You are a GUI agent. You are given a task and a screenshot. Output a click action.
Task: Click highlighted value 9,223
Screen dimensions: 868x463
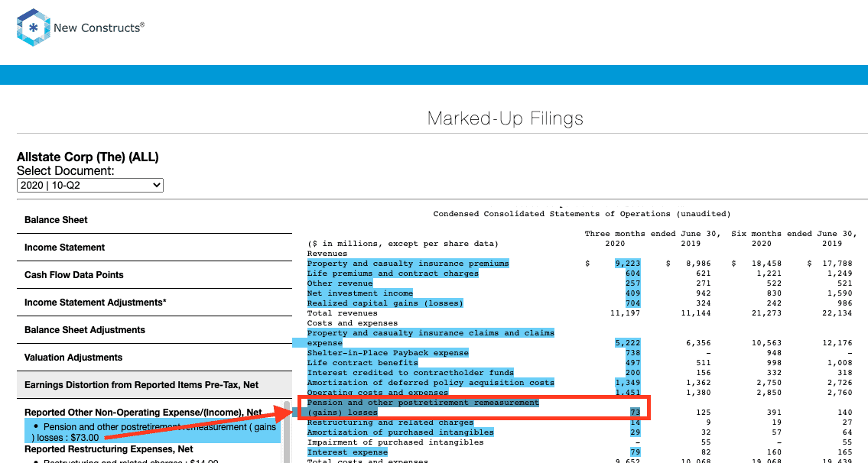click(628, 264)
